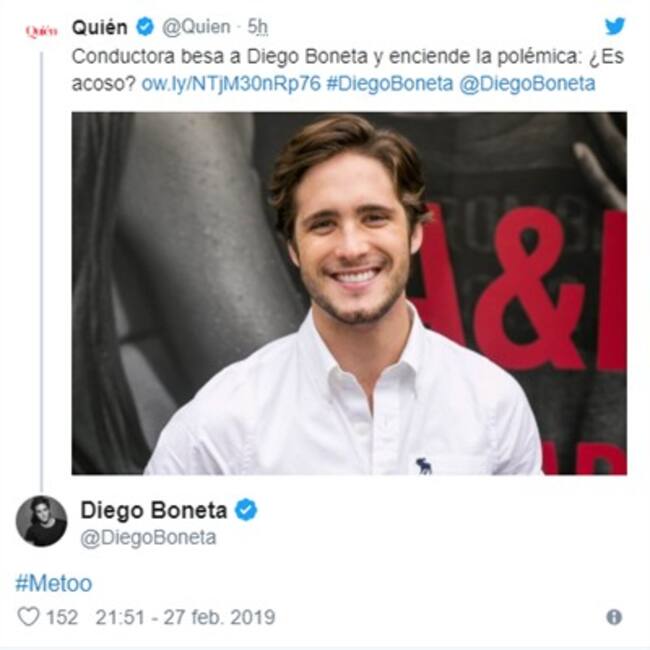Click the Diego Boneta display name

pos(154,510)
